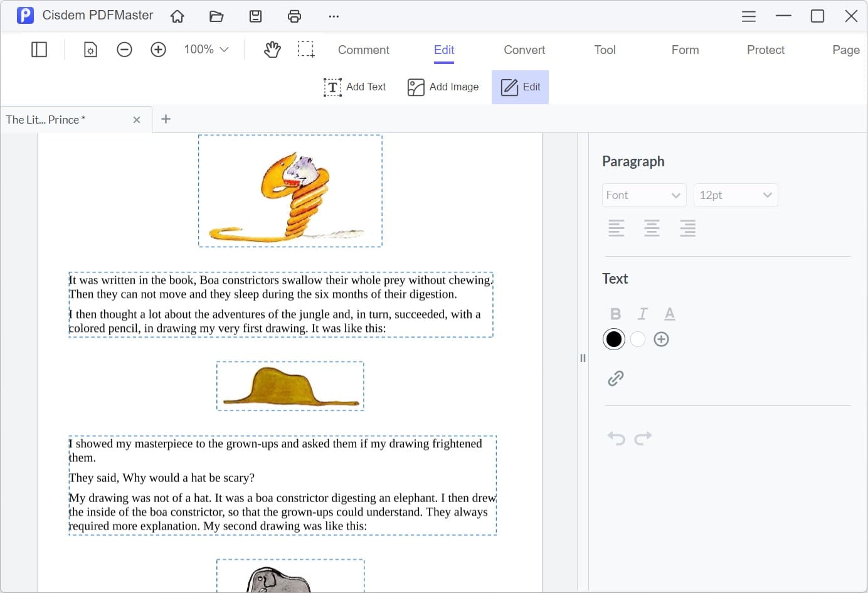Open the Font family dropdown
Screen dimensions: 868x593
[x=643, y=195]
